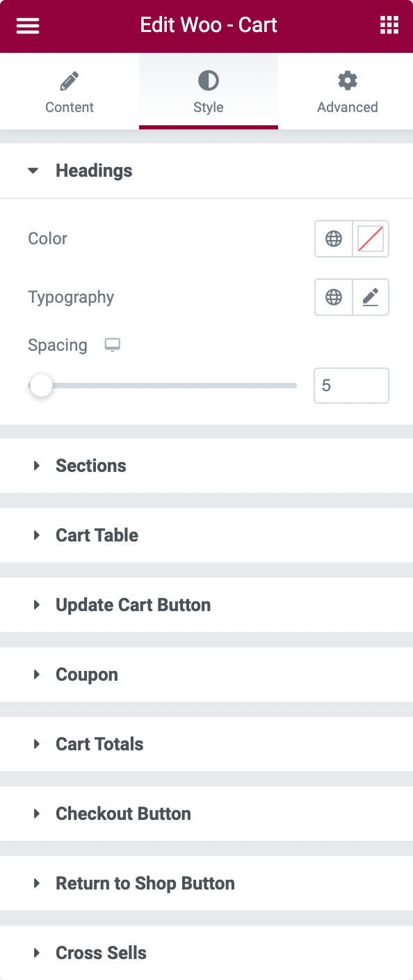The image size is (413, 980).
Task: Open the widgets panel grid icon
Action: point(389,25)
